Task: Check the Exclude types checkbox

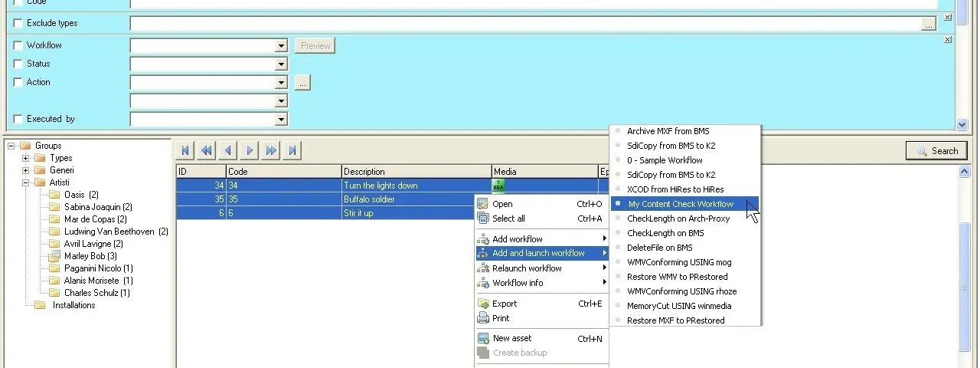Action: tap(18, 24)
